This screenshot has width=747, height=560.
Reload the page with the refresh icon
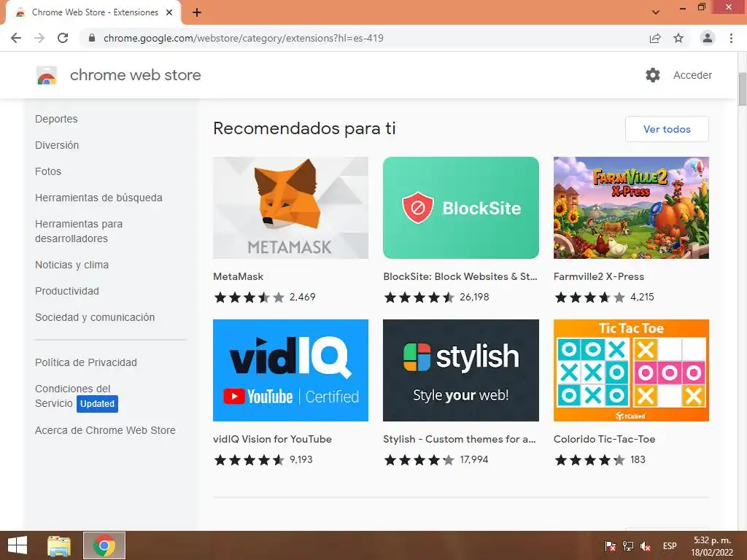click(x=63, y=38)
